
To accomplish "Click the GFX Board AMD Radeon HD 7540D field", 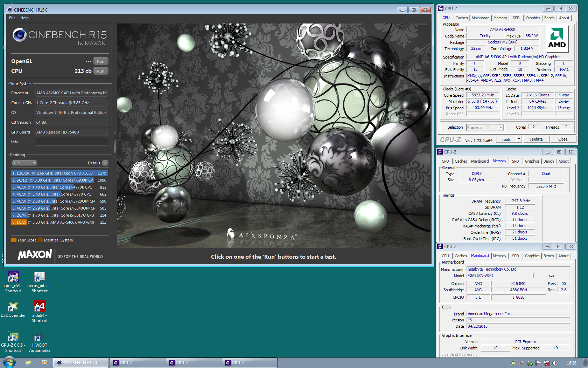I will tap(71, 132).
